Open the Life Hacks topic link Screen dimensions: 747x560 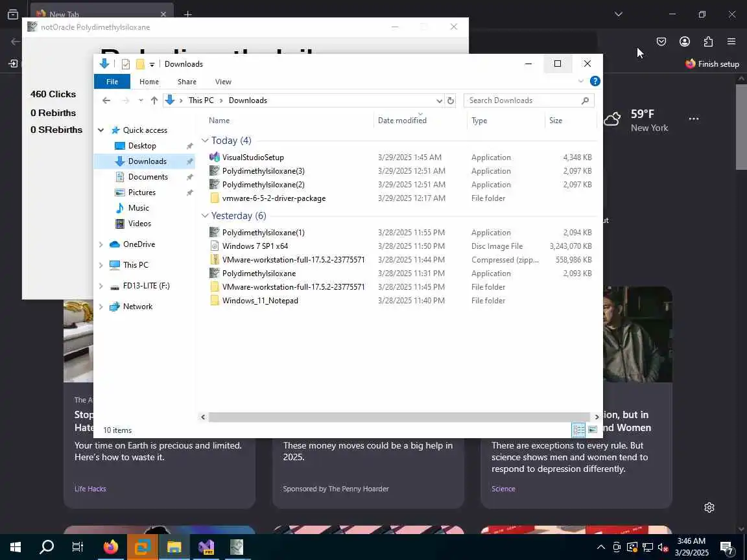tap(90, 489)
